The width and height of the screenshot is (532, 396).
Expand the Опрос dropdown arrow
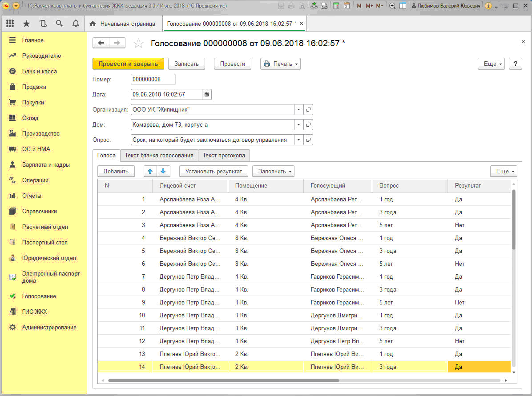click(298, 140)
